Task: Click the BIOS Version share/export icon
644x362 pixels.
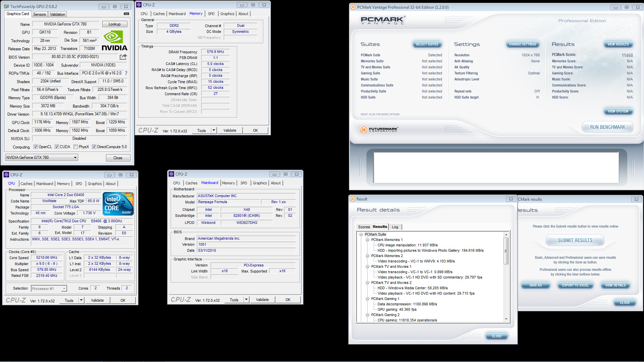Action: (123, 57)
